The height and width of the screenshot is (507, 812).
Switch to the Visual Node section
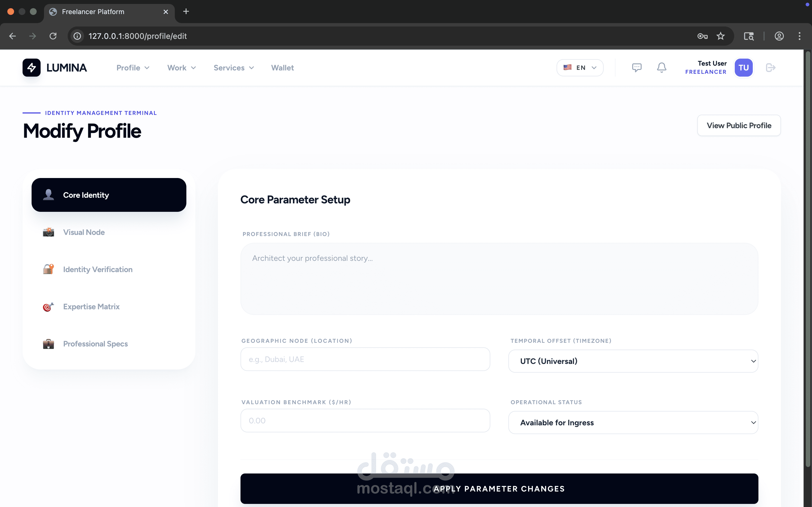(84, 232)
